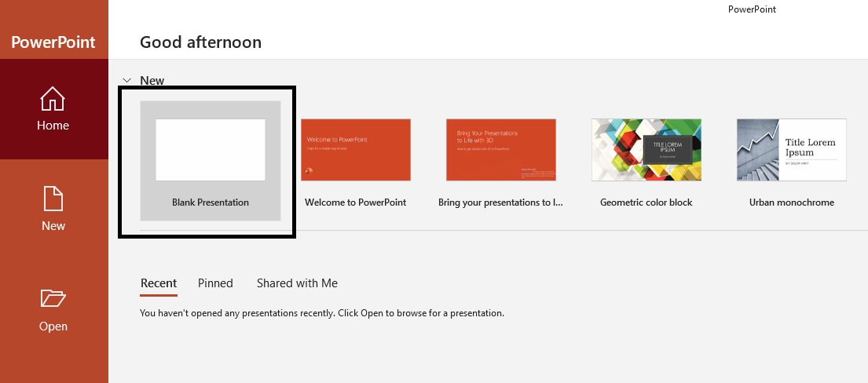Viewport: 868px width, 383px height.
Task: Click the PowerPoint title in sidebar header
Action: (53, 42)
